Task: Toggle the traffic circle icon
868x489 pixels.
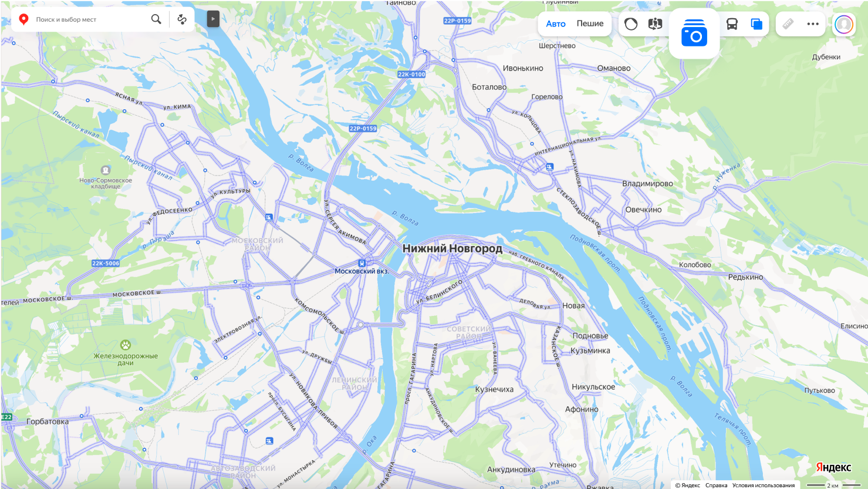Action: (x=631, y=24)
